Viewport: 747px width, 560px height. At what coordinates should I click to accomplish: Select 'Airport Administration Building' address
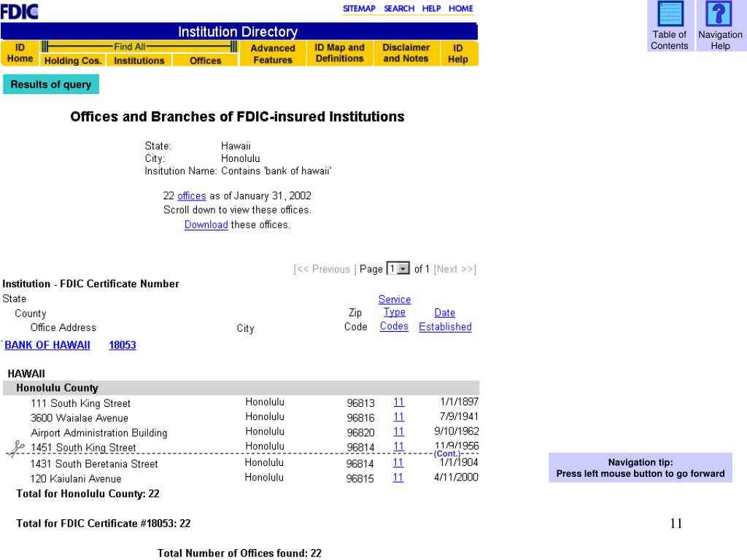[x=99, y=433]
